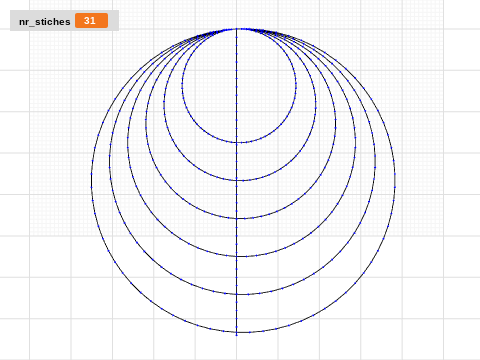The height and width of the screenshot is (360, 480).
Task: Click leftmost point of the second smallest circle
Action: coord(164,105)
